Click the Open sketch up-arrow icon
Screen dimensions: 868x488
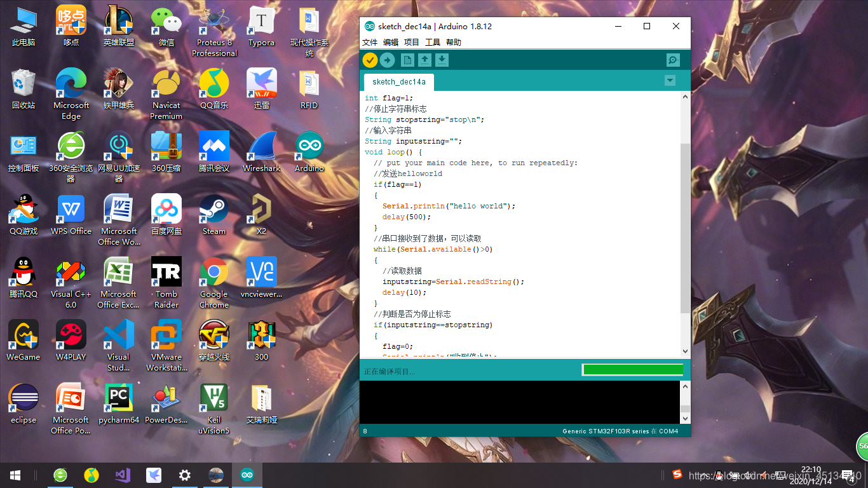(424, 60)
